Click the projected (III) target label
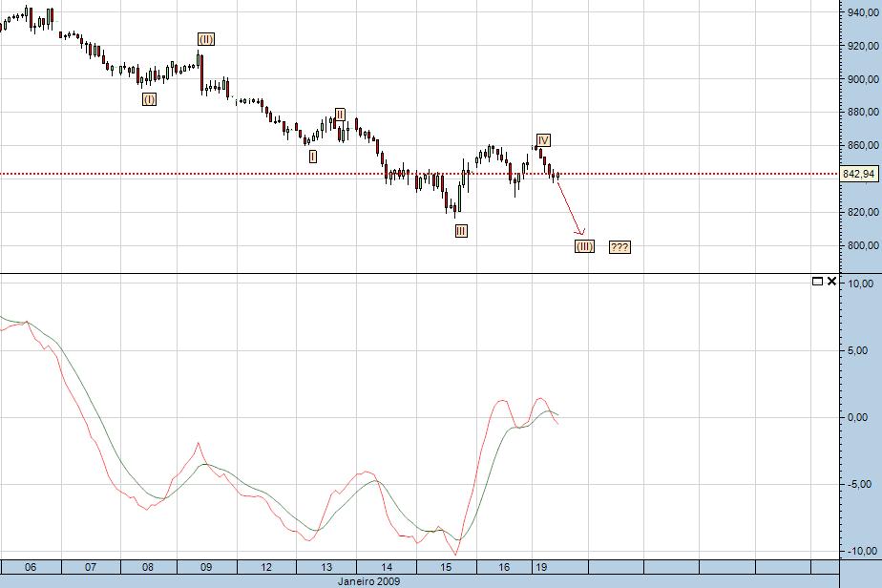Image resolution: width=882 pixels, height=588 pixels. point(584,246)
